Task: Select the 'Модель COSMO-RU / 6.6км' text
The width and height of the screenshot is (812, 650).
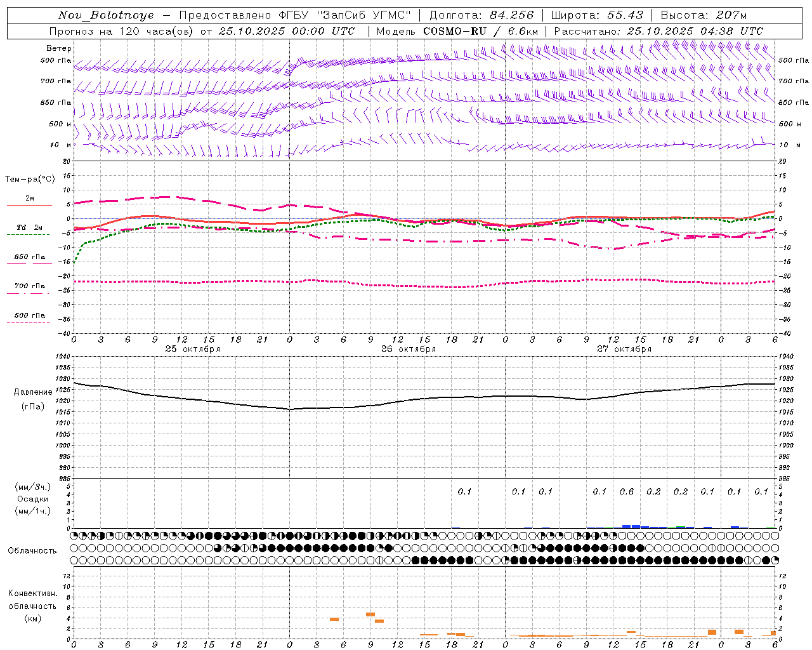Action: (457, 31)
